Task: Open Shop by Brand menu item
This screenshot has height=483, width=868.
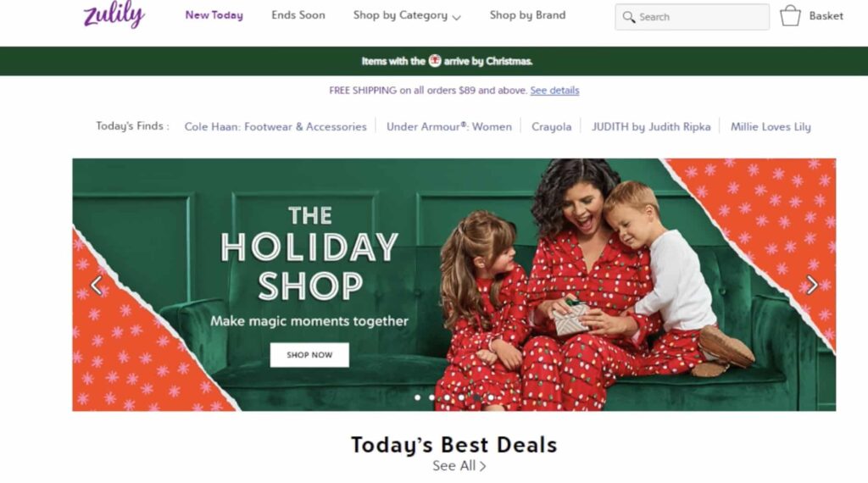Action: pos(527,15)
